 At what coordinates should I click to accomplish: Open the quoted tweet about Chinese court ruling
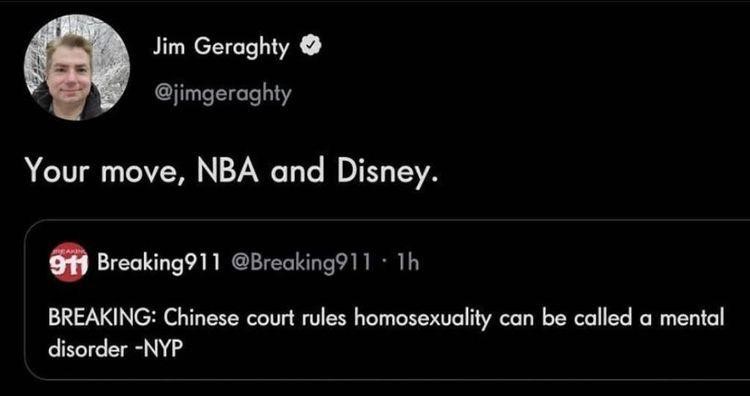pos(387,299)
